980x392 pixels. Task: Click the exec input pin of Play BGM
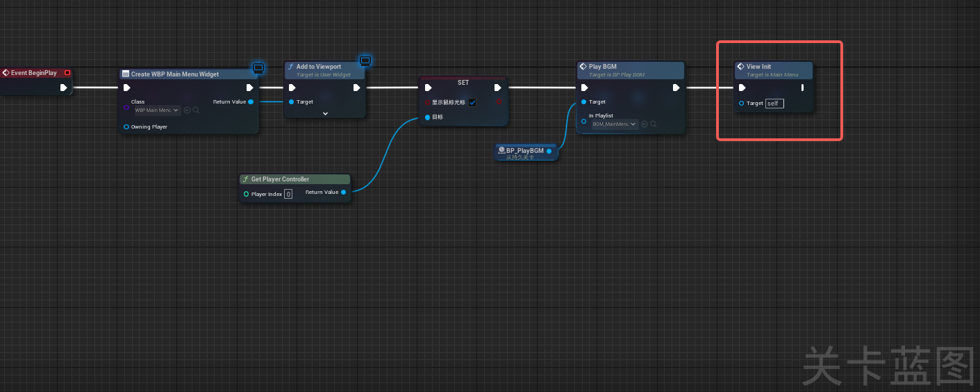(x=584, y=88)
